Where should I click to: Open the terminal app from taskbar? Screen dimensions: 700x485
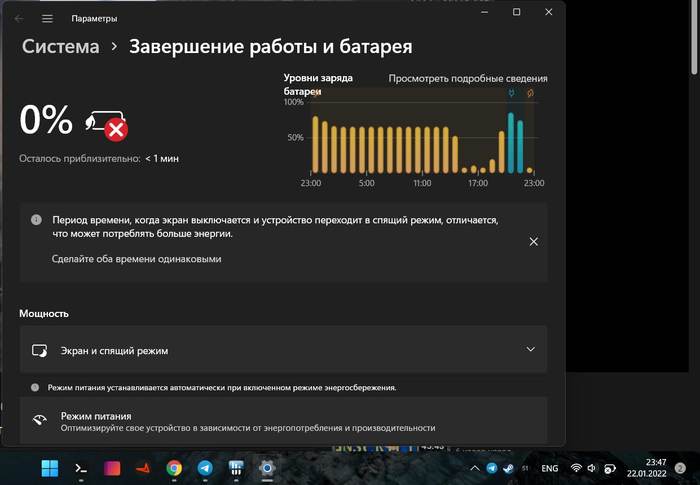point(80,468)
